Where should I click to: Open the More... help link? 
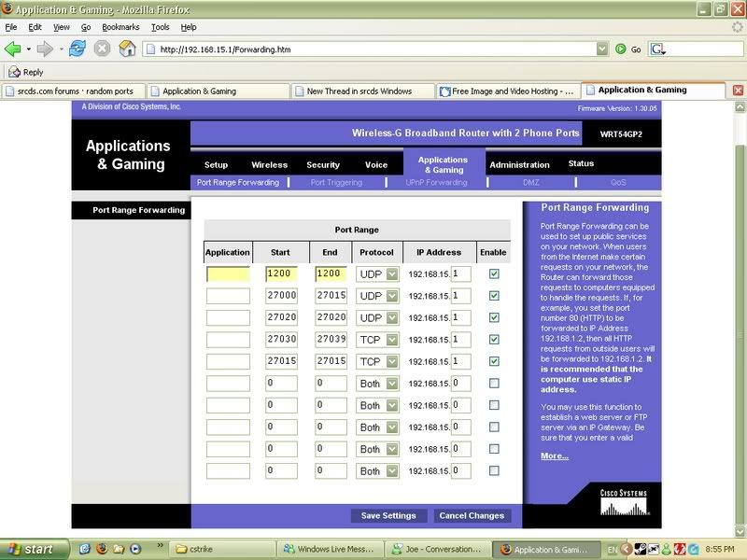(x=555, y=455)
